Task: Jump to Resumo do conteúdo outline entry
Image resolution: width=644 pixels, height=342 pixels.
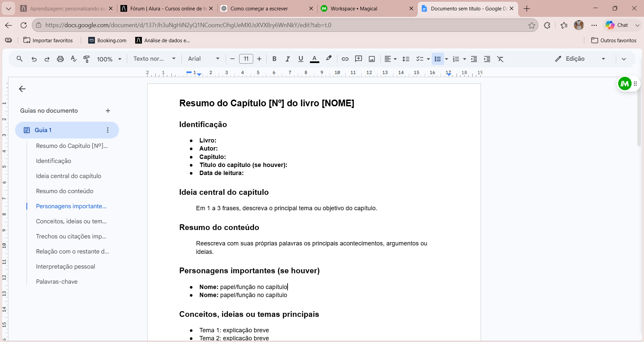Action: click(x=65, y=191)
